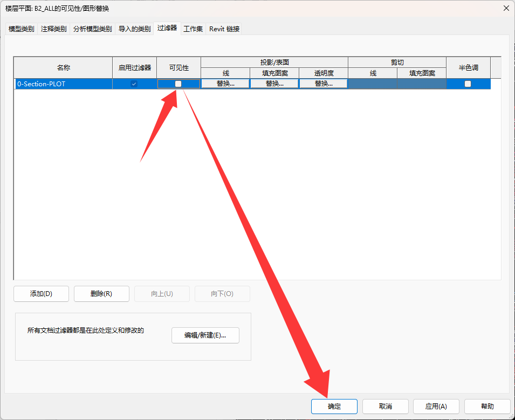Image resolution: width=515 pixels, height=420 pixels.
Task: Confirm with the 确定 button
Action: point(334,407)
